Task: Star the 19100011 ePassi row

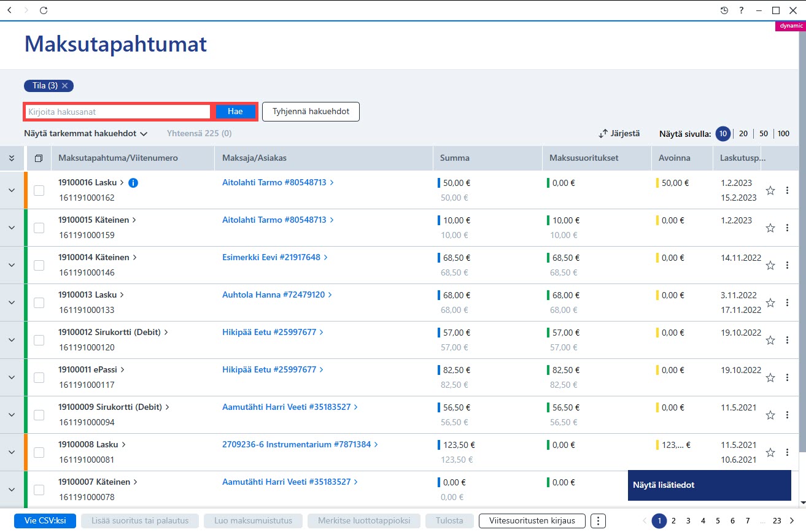Action: click(x=770, y=377)
